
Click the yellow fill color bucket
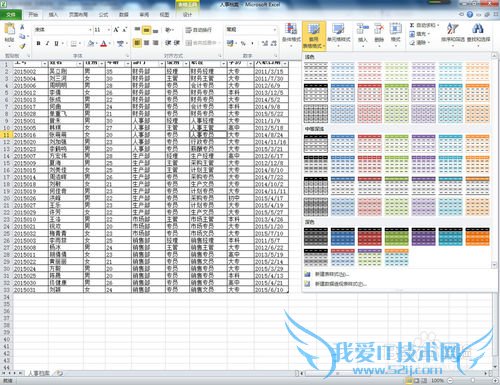pos(90,43)
